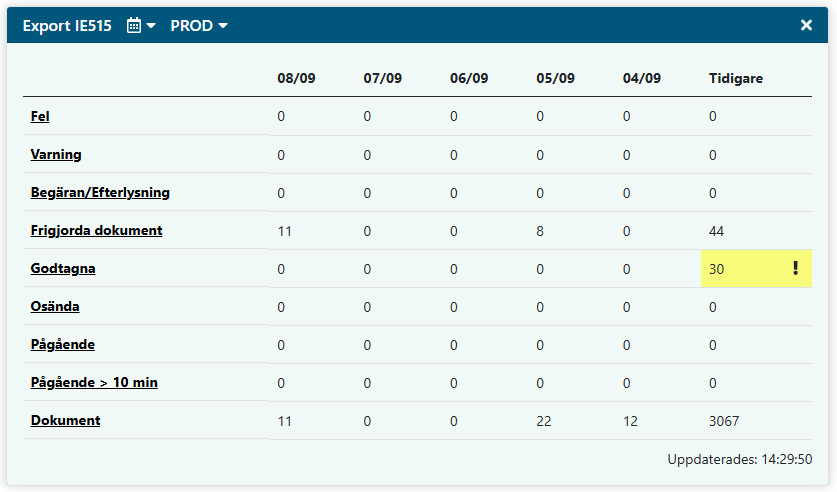Open Frigjorda dokument link
This screenshot has width=837, height=492.
tap(96, 231)
